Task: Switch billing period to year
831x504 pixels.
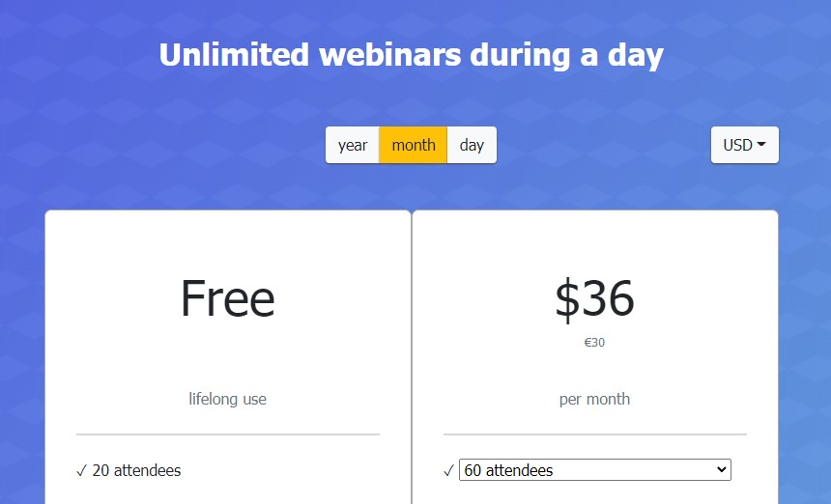Action: pos(353,145)
